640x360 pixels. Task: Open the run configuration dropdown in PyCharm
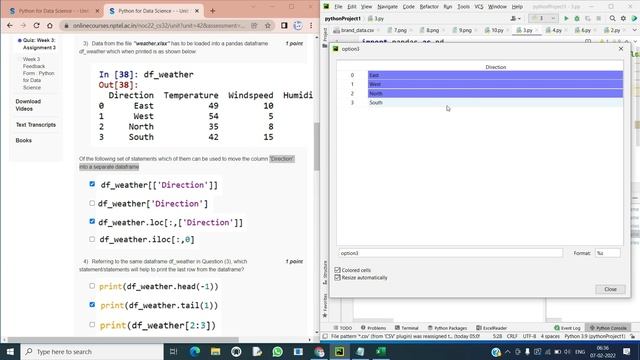point(543,18)
